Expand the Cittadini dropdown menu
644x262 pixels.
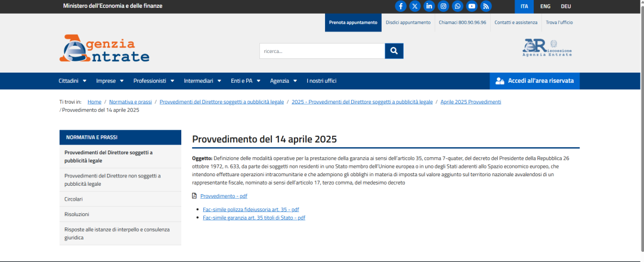[x=73, y=81]
